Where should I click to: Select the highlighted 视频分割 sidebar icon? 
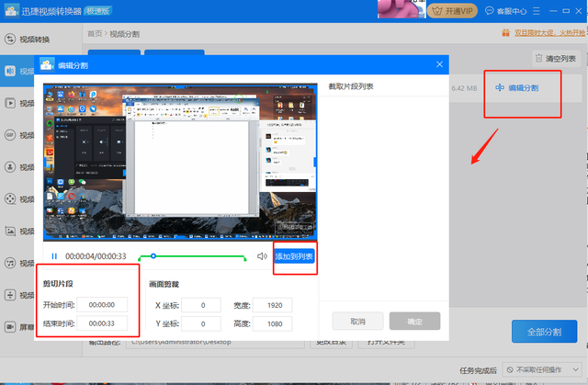[10, 71]
